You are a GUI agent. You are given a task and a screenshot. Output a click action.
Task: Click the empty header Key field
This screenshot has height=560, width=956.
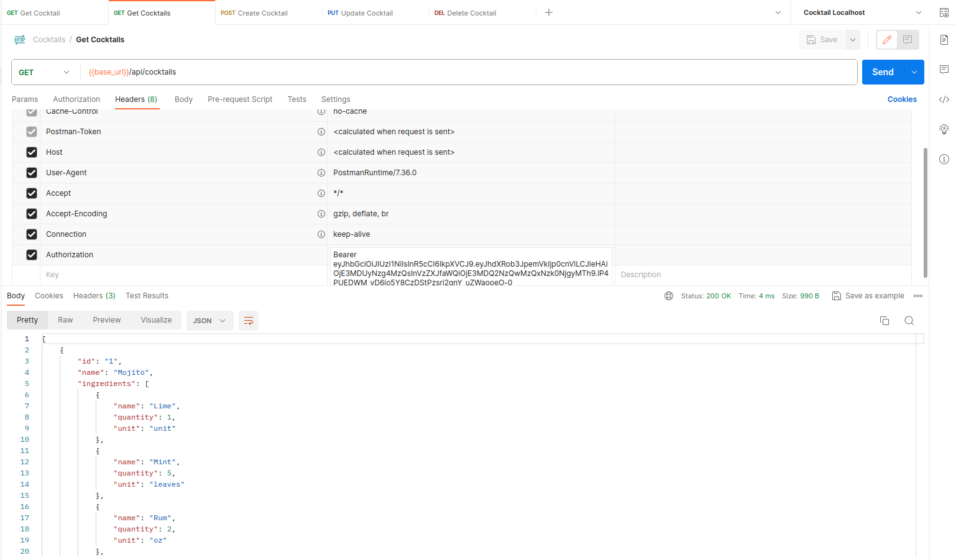point(185,275)
